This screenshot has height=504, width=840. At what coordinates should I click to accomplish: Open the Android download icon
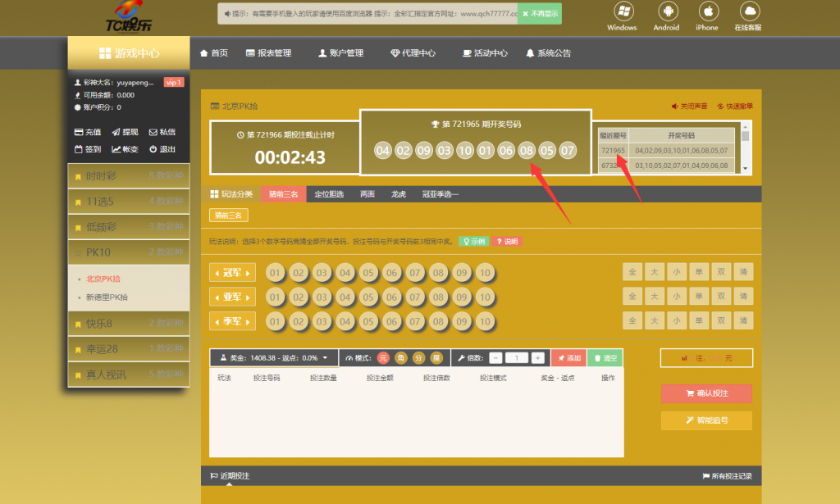point(665,11)
